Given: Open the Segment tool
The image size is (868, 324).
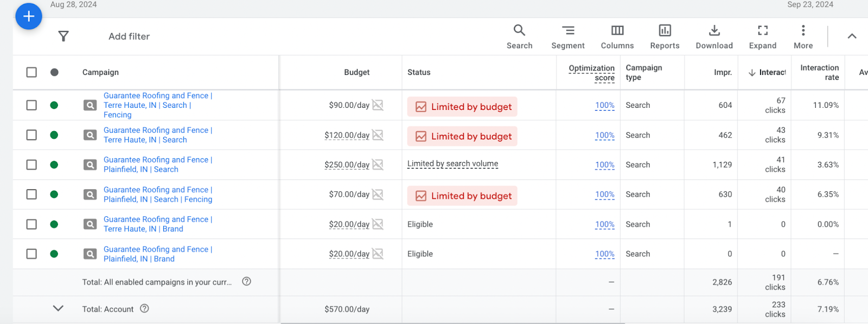Looking at the screenshot, I should pos(568,37).
